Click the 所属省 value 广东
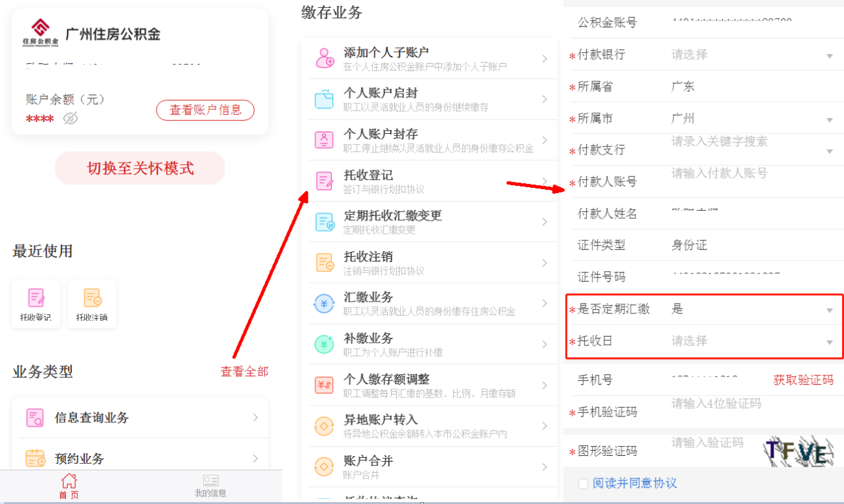This screenshot has height=504, width=844. (x=682, y=86)
